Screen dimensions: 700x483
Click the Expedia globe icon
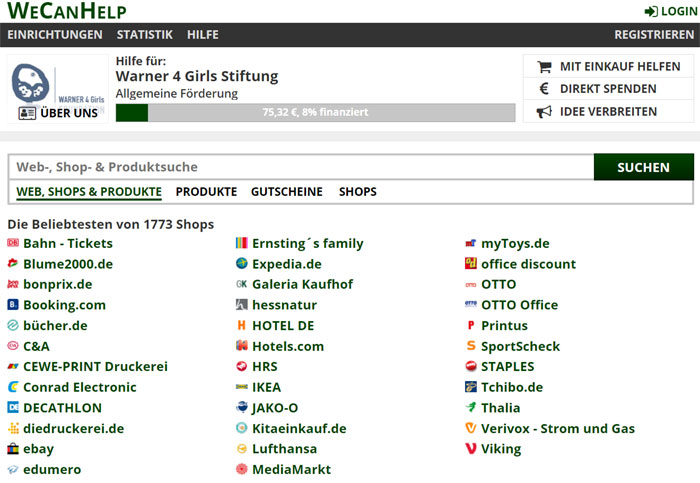[241, 264]
